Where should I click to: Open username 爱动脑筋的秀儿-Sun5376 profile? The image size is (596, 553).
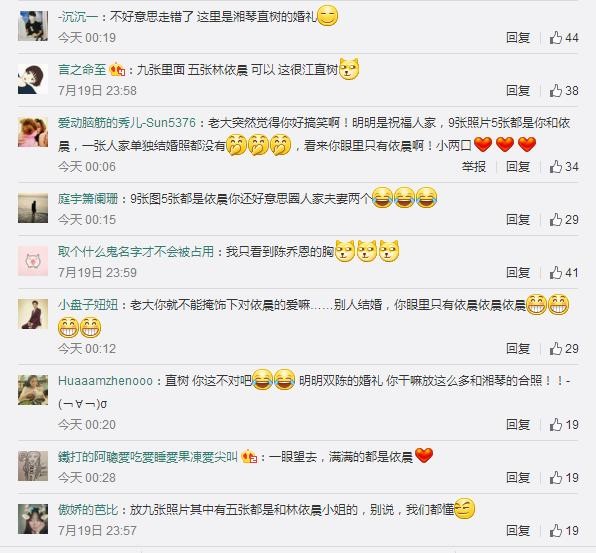(x=127, y=123)
